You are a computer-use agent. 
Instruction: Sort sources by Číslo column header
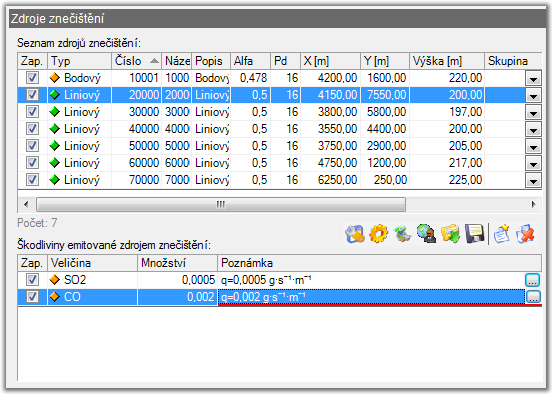click(137, 61)
